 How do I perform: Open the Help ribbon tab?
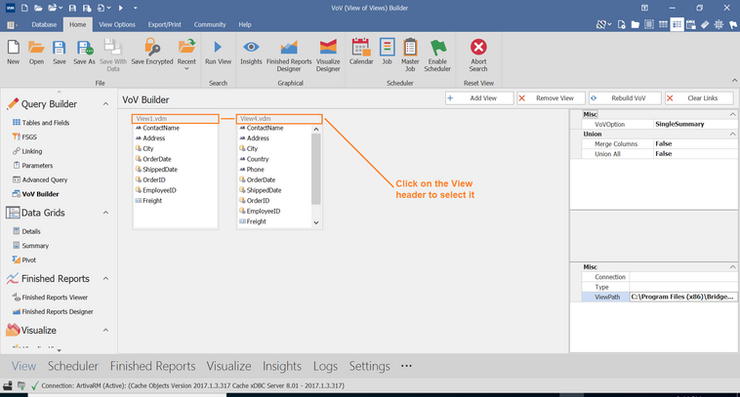(x=244, y=25)
